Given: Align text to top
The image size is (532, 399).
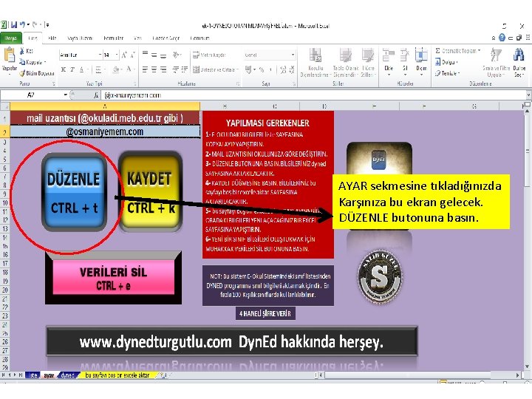Looking at the screenshot, I should pyautogui.click(x=145, y=54).
